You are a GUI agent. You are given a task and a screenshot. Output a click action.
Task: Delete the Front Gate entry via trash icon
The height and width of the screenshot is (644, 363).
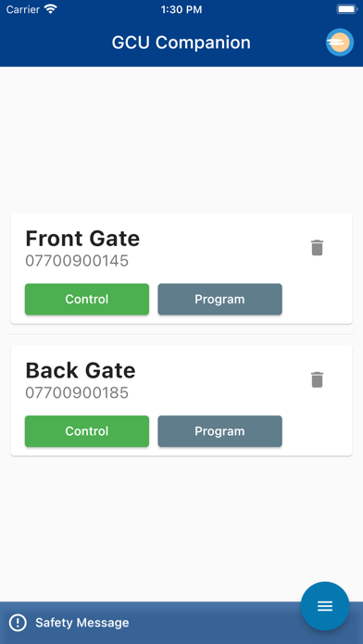(317, 248)
